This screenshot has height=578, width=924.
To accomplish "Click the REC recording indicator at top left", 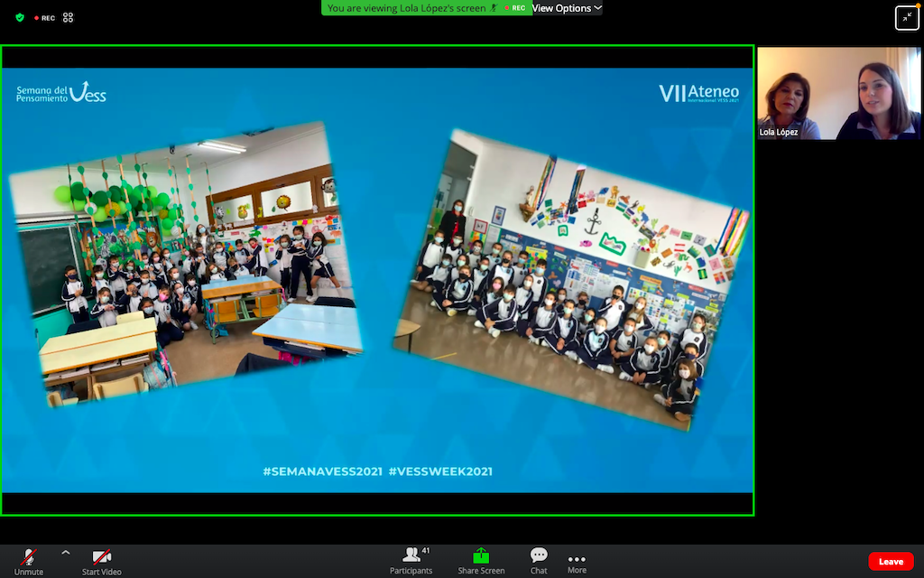I will (x=43, y=17).
